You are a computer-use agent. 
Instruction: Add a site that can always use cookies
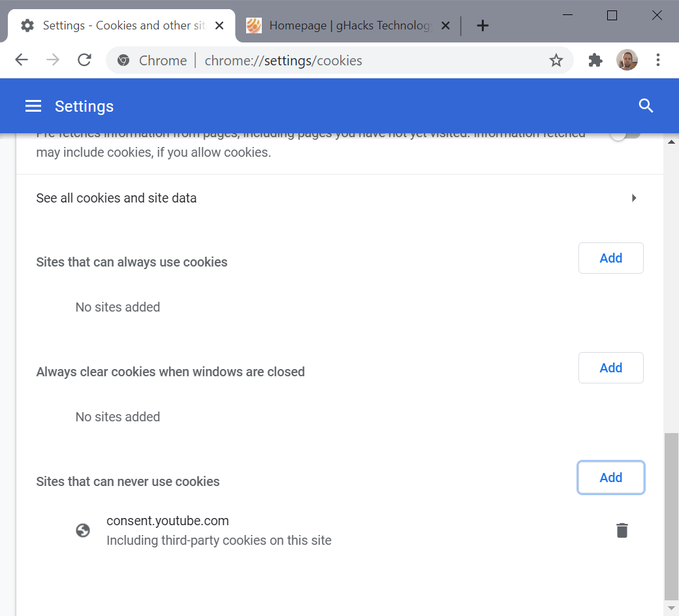610,257
